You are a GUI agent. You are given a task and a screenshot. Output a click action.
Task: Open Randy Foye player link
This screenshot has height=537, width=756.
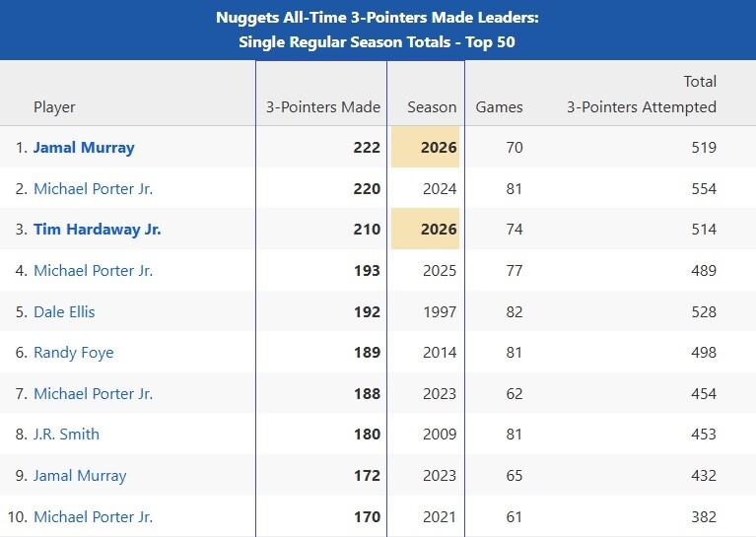pos(74,353)
